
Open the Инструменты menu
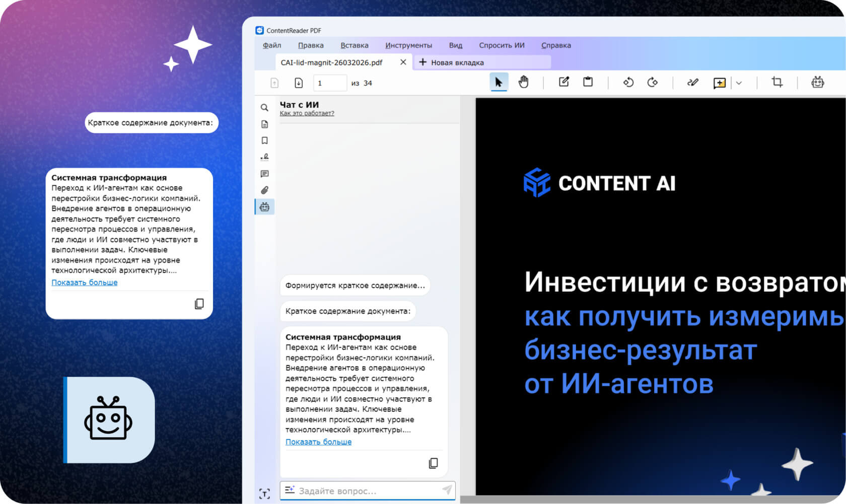click(408, 45)
